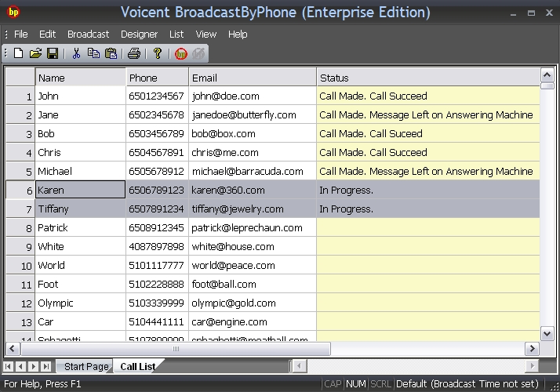The image size is (560, 392).
Task: Click the Cut scissors icon
Action: [x=76, y=53]
